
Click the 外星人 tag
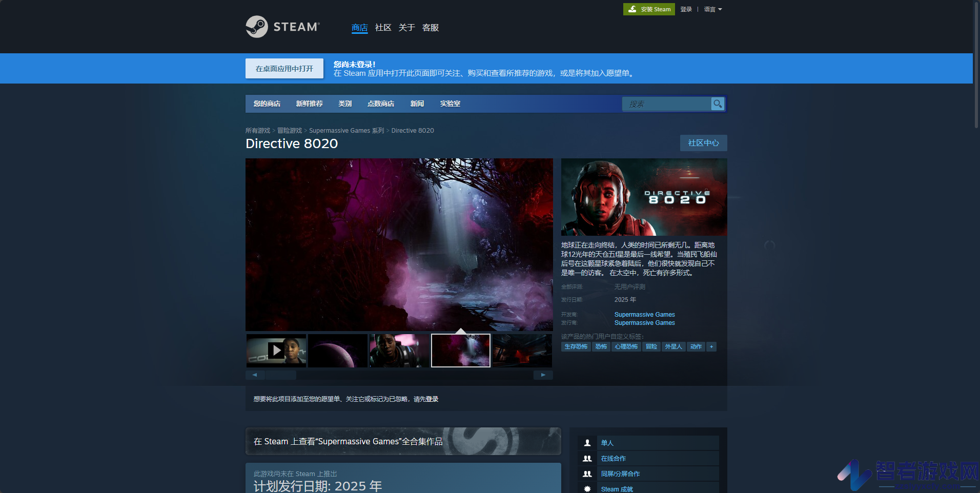tap(673, 347)
